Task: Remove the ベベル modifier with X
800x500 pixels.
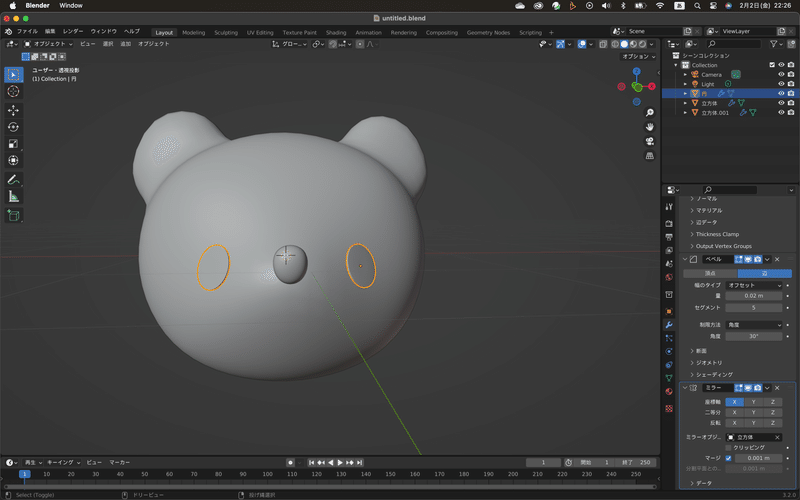Action: coord(777,260)
